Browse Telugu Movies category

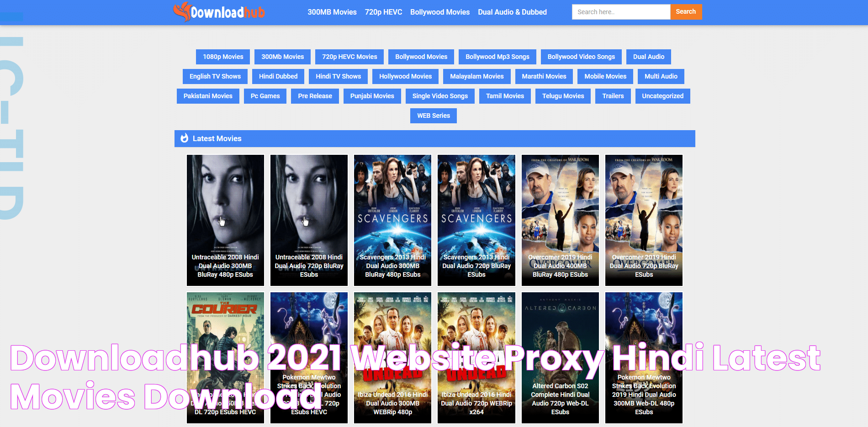[x=563, y=96]
